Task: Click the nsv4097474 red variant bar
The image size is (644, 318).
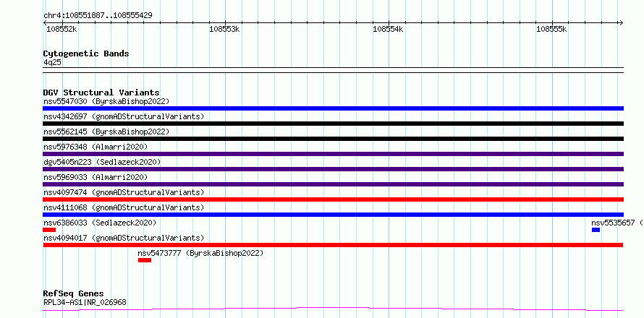Action: (333, 199)
